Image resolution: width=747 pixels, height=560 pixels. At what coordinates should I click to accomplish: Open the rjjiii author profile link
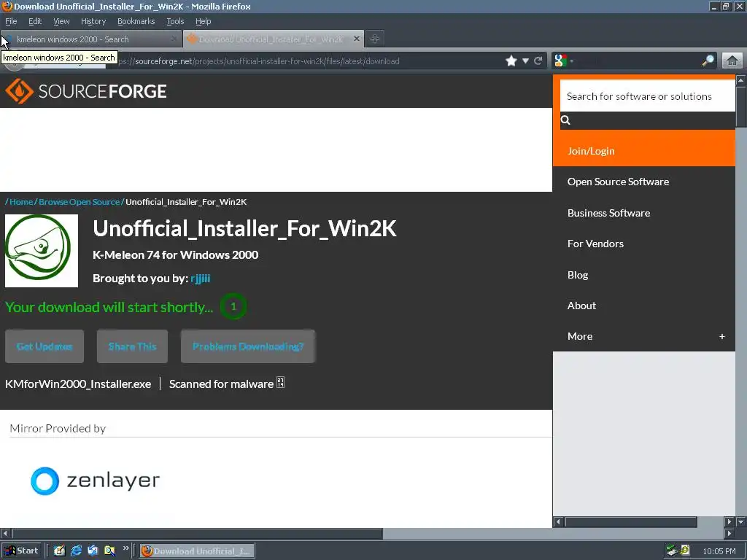tap(201, 278)
